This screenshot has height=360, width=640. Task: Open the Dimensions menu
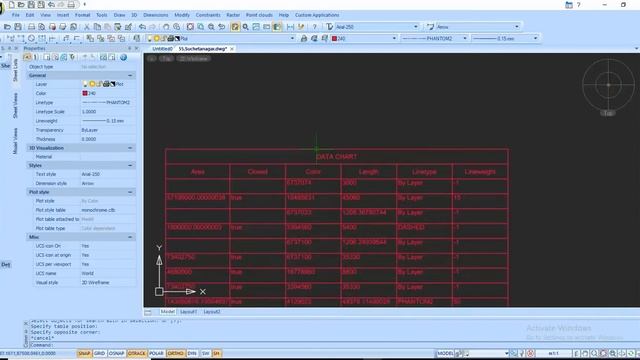pos(156,15)
